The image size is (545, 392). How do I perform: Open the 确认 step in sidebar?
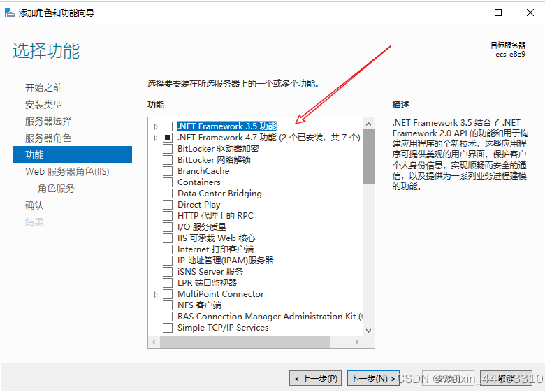34,205
